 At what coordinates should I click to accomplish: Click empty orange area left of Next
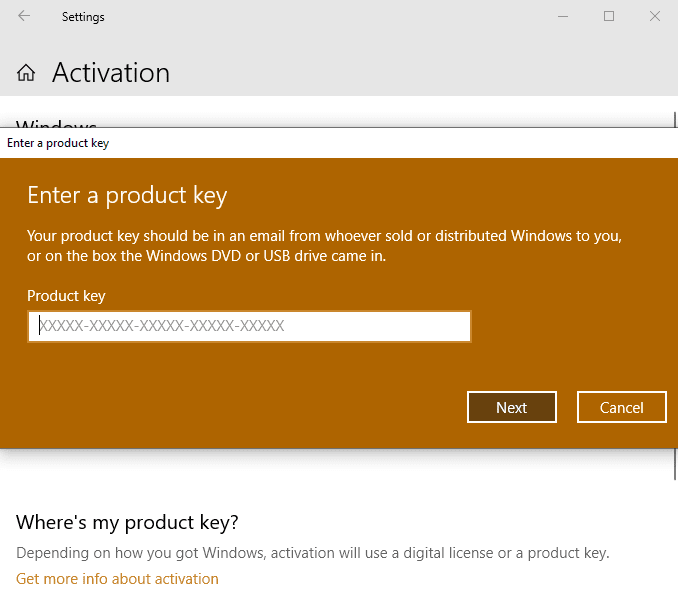tap(250, 407)
